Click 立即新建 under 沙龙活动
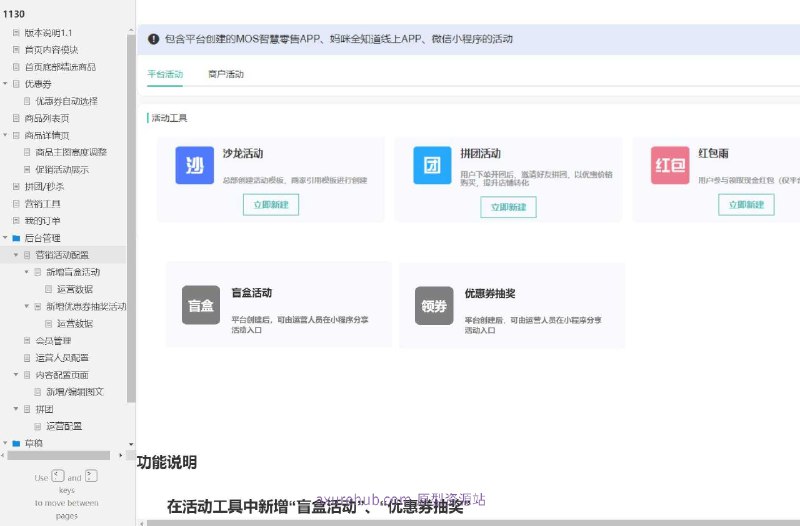Screen dimensions: 800x526 pyautogui.click(x=271, y=205)
